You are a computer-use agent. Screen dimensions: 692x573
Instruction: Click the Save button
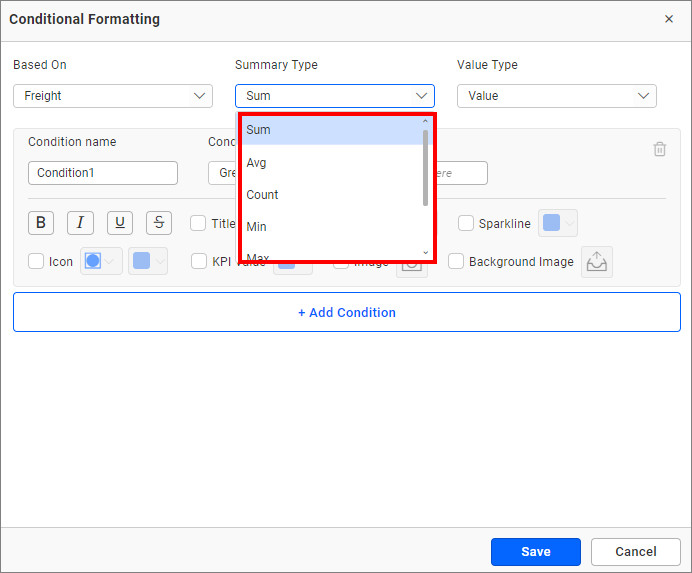point(535,552)
